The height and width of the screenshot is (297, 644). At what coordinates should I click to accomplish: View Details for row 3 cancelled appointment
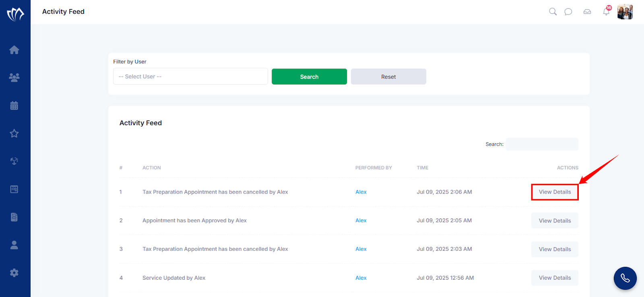[x=555, y=249]
